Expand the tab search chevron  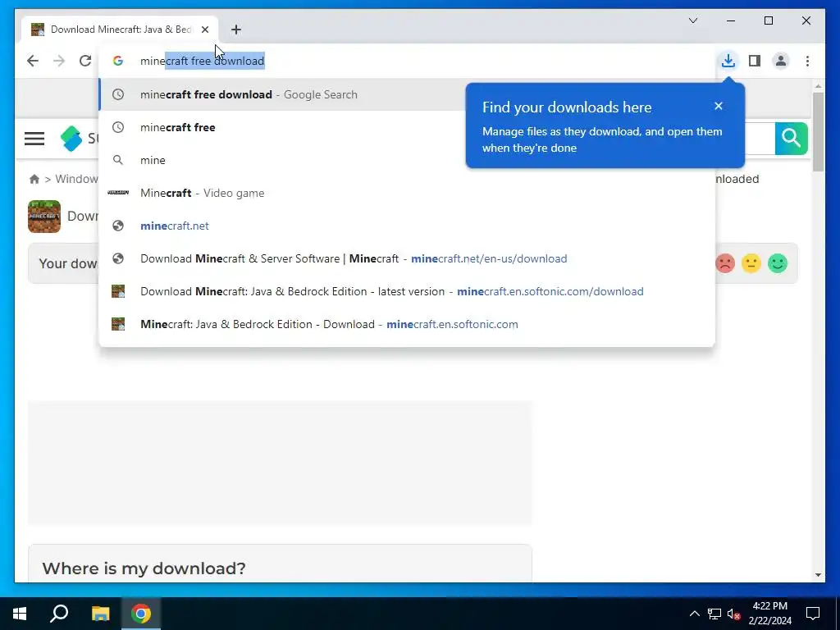(x=693, y=21)
